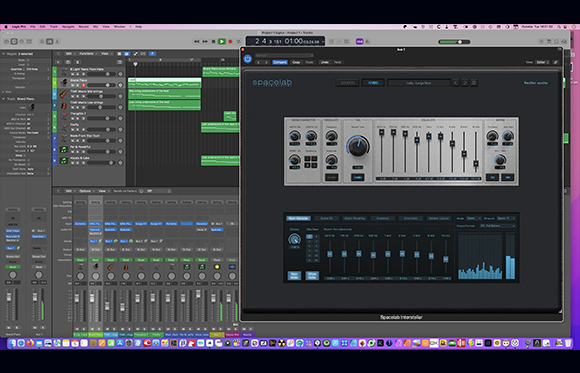580x373 pixels.
Task: Switch to the Snapshots tab in Spacelab
Action: point(382,218)
